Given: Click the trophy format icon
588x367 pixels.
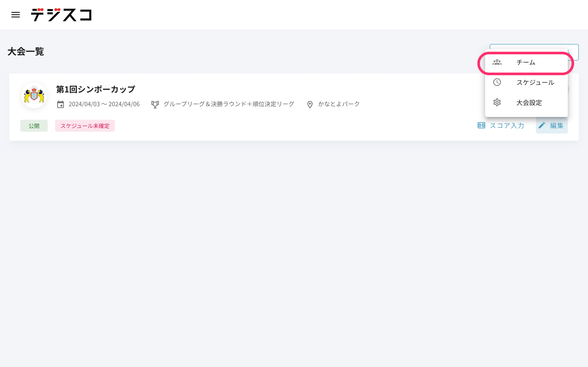Looking at the screenshot, I should [x=155, y=104].
